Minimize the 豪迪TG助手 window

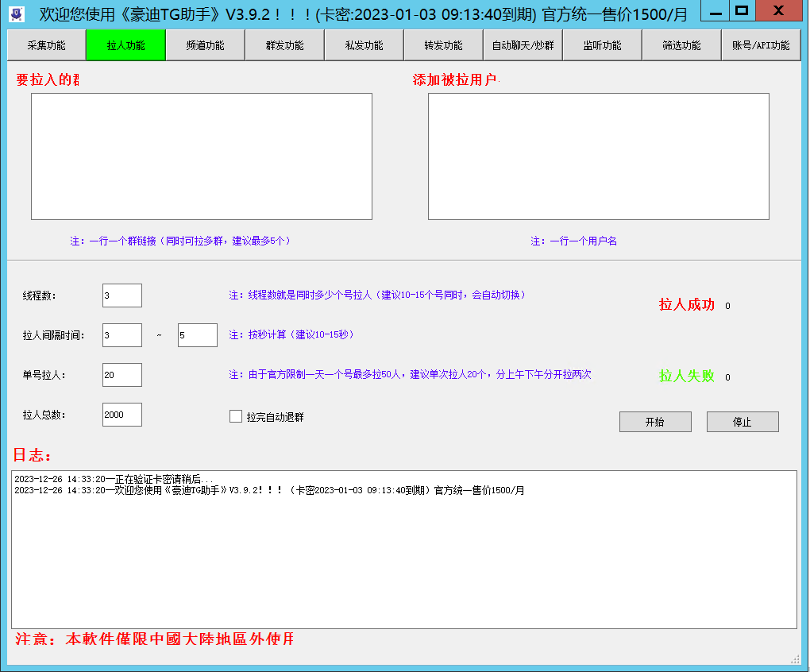tap(715, 11)
